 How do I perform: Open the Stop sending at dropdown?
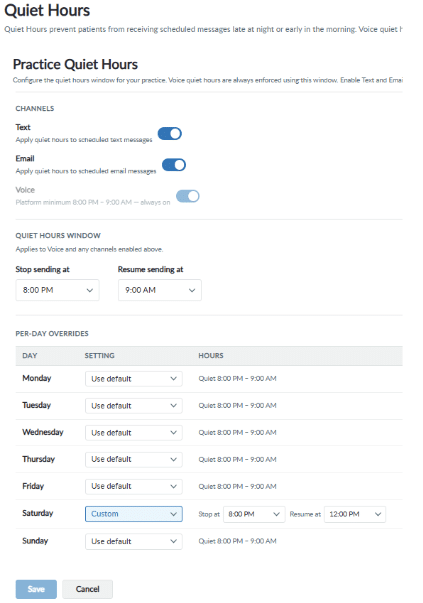58,290
